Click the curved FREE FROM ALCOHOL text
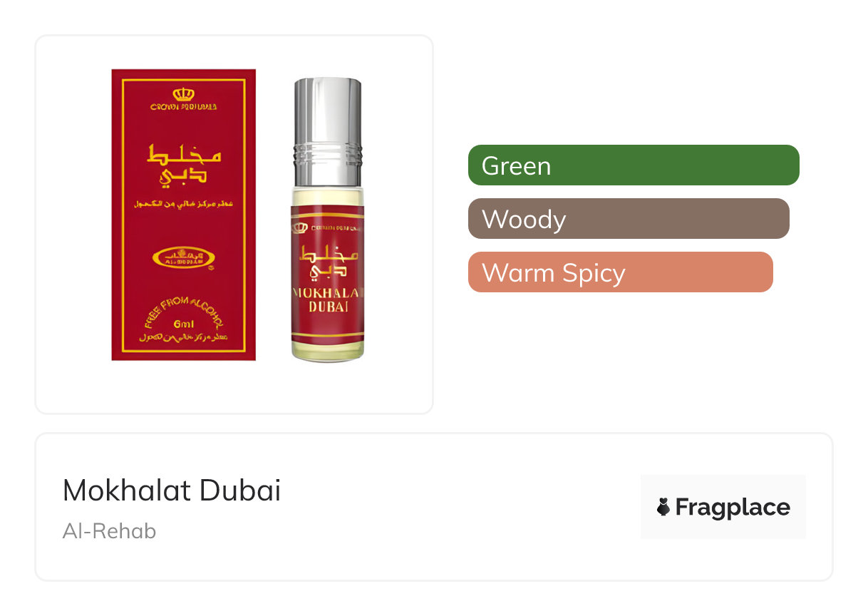This screenshot has height=616, width=868. coord(184,307)
